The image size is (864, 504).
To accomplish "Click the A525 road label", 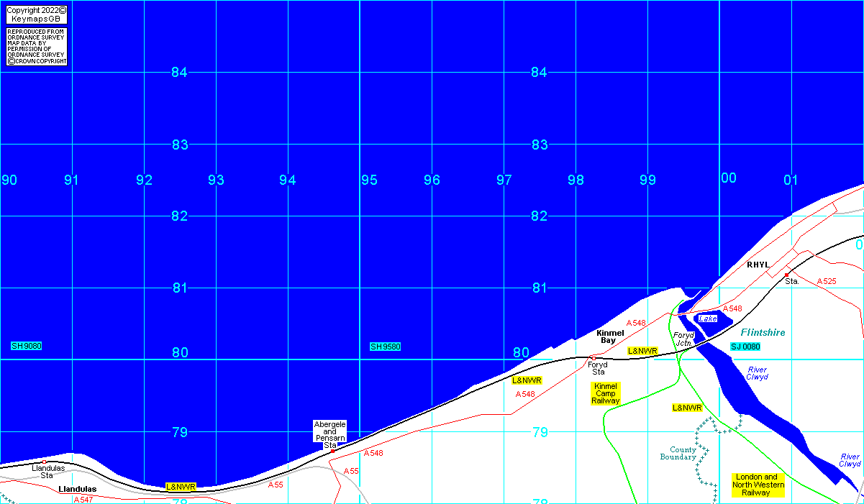I will (827, 281).
